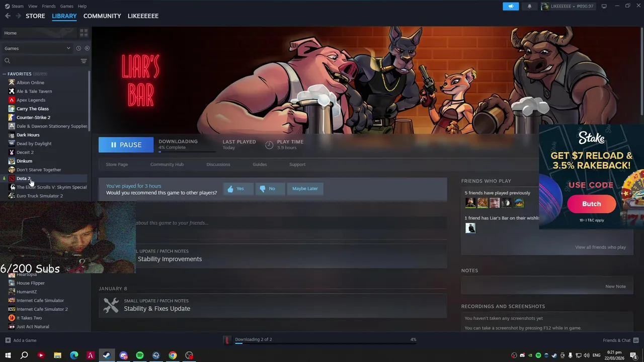
Task: Open the Friends menu
Action: [49, 6]
